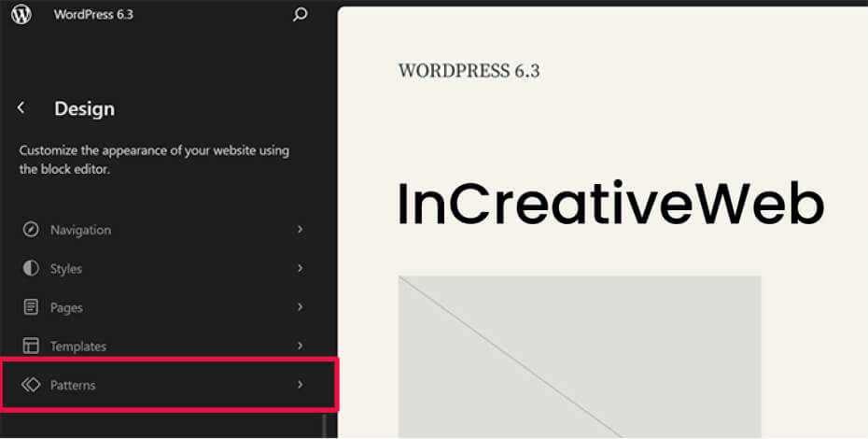Open the Navigation menu item
The width and height of the screenshot is (868, 439).
tap(164, 230)
